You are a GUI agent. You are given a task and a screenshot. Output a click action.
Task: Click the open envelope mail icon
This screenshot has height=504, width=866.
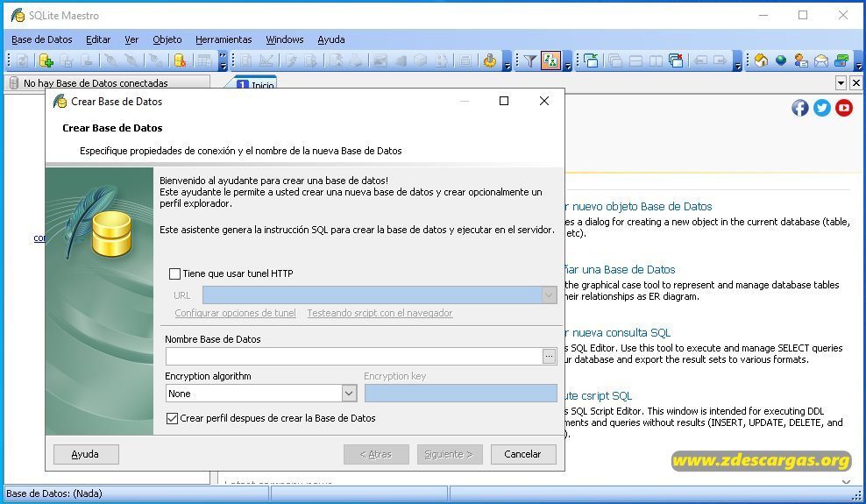coord(821,60)
